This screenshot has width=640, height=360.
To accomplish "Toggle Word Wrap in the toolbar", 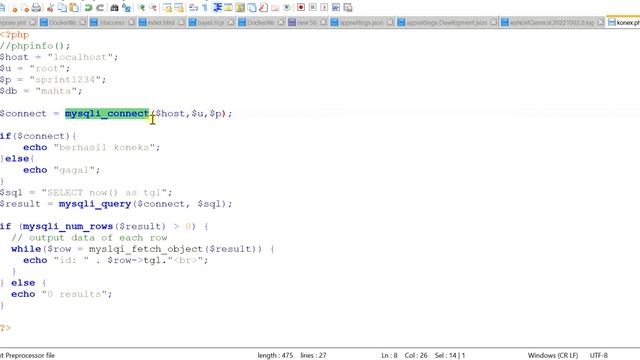I will (194, 8).
